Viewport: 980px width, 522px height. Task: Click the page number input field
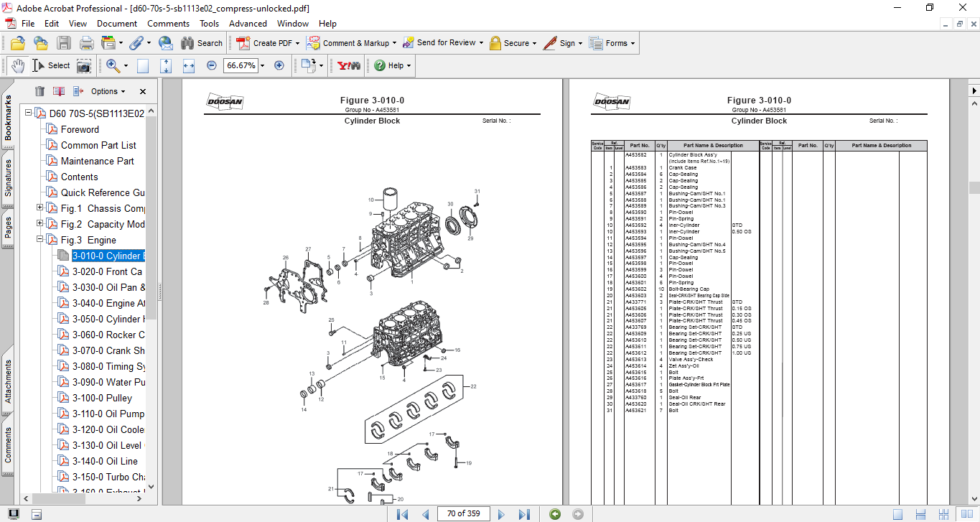pos(463,513)
